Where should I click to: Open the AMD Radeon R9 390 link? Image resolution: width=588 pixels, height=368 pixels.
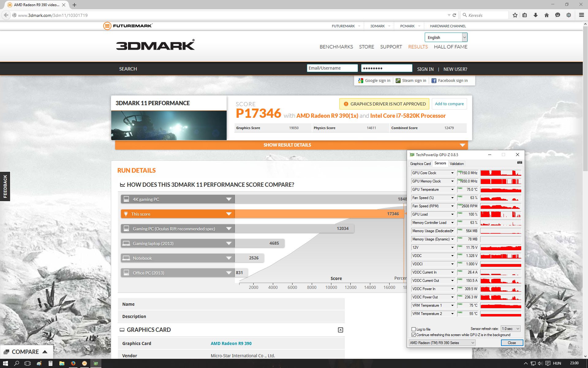(231, 343)
